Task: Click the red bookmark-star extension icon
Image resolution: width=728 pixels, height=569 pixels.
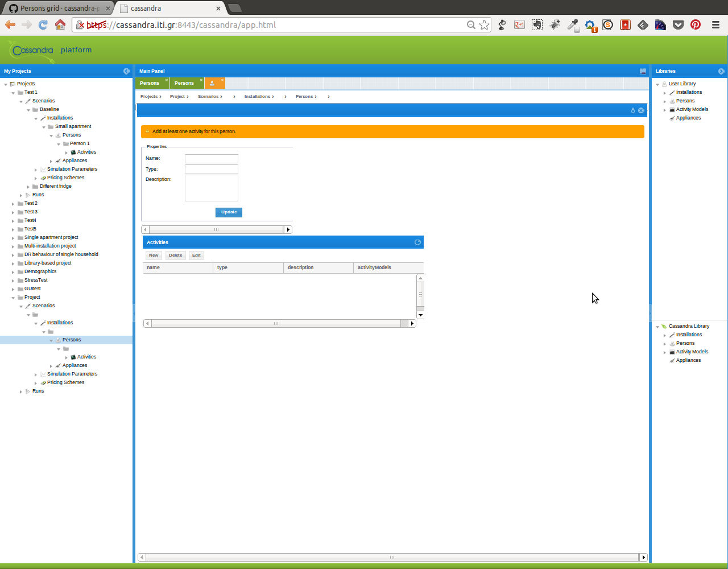Action: click(x=625, y=24)
